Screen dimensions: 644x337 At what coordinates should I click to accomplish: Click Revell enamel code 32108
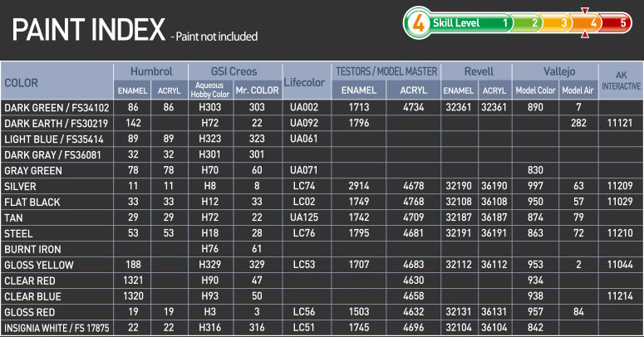[x=459, y=202]
